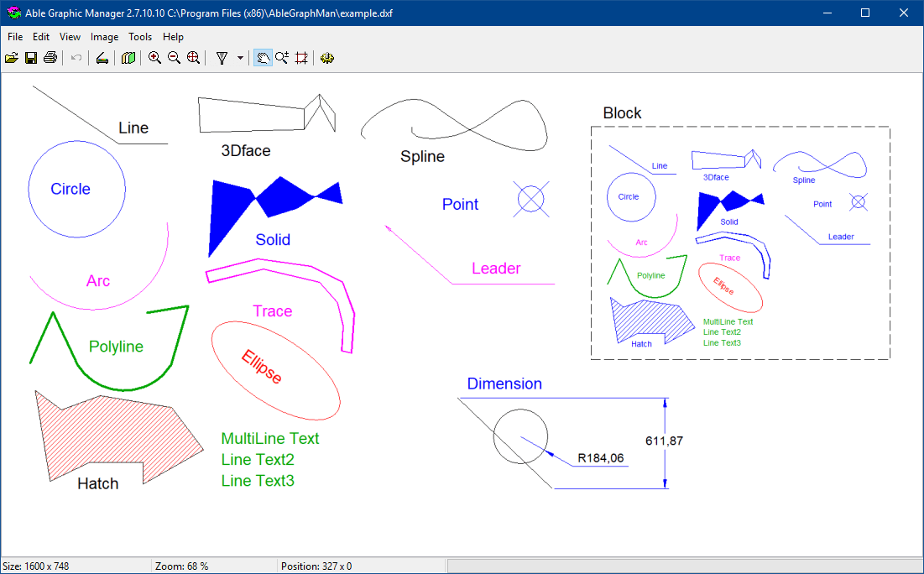
Task: Open the color/render options gear icon
Action: point(326,57)
